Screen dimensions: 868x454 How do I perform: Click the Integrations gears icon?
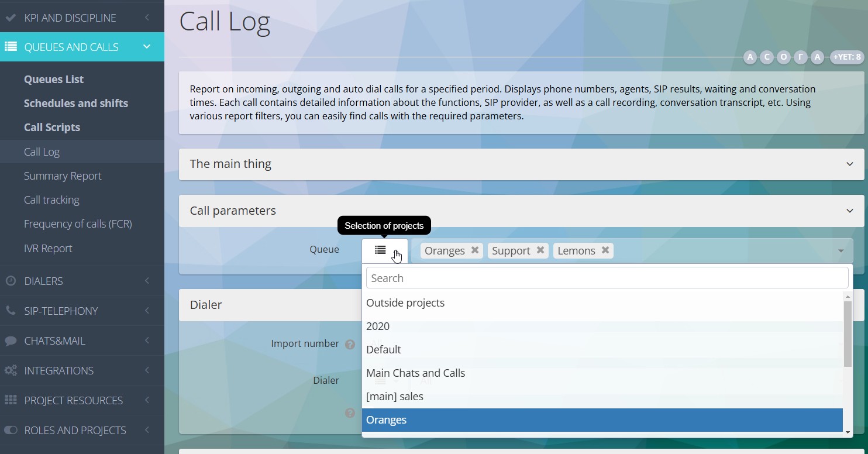click(10, 371)
